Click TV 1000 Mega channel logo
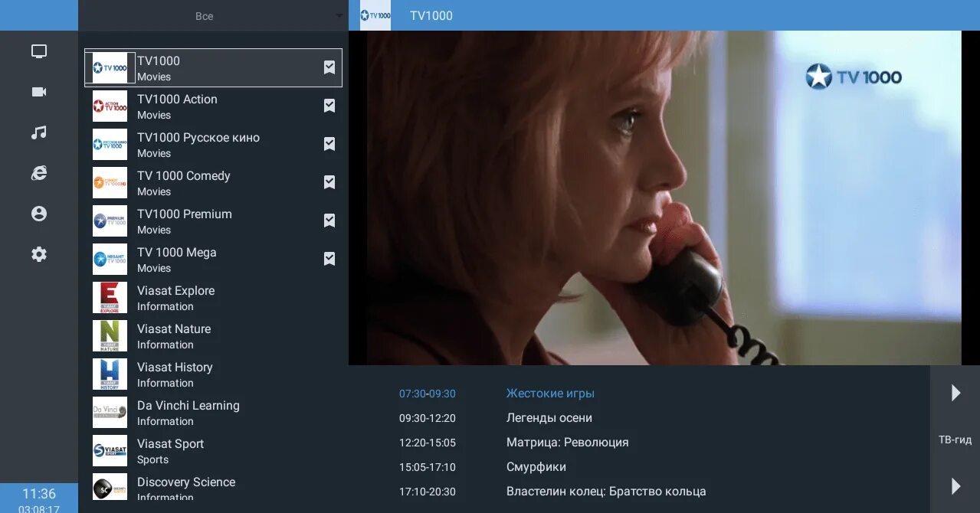 click(x=110, y=260)
